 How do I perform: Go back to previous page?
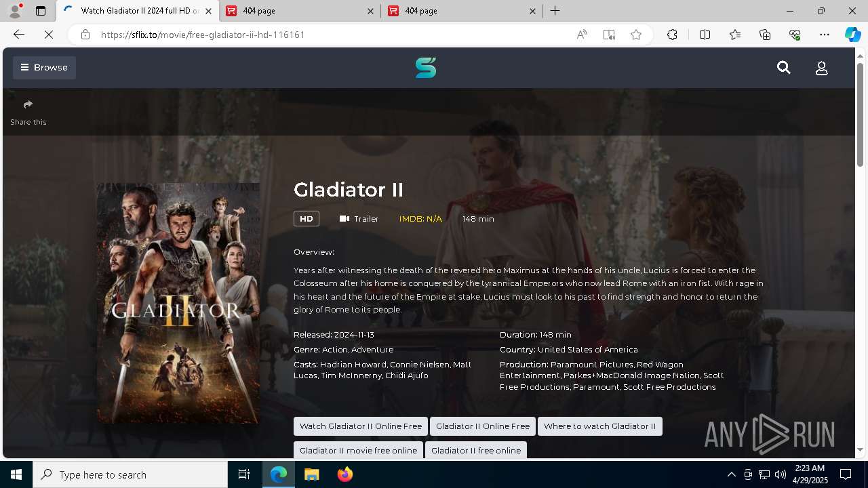[19, 35]
